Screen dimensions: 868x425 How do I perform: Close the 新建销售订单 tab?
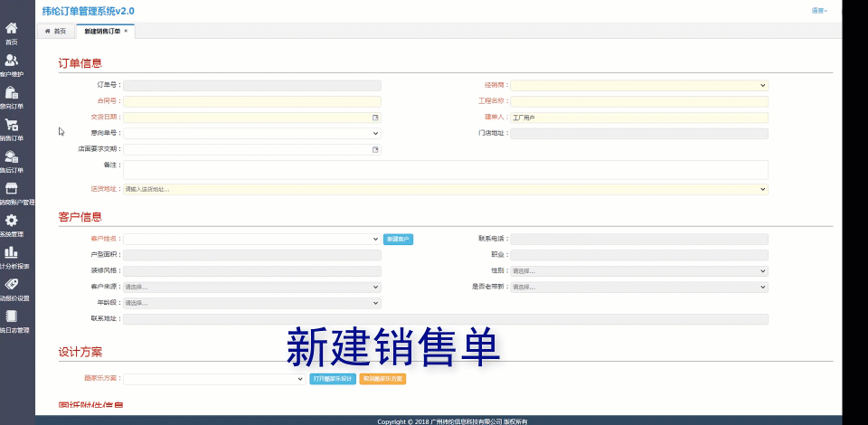(126, 31)
